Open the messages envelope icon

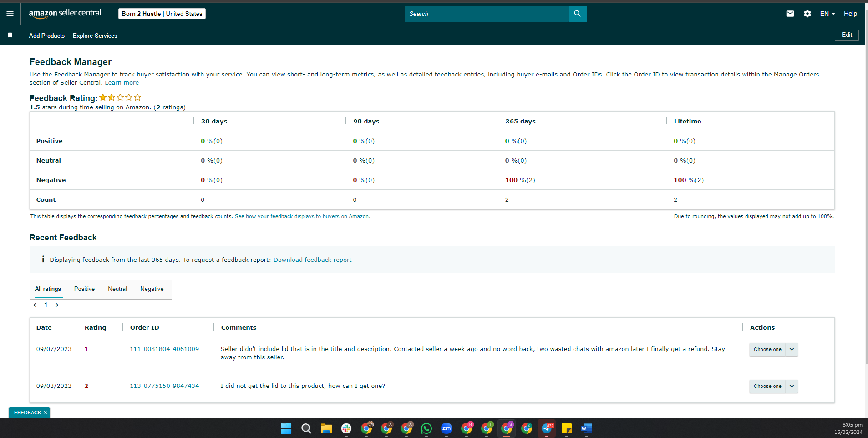[x=790, y=14]
